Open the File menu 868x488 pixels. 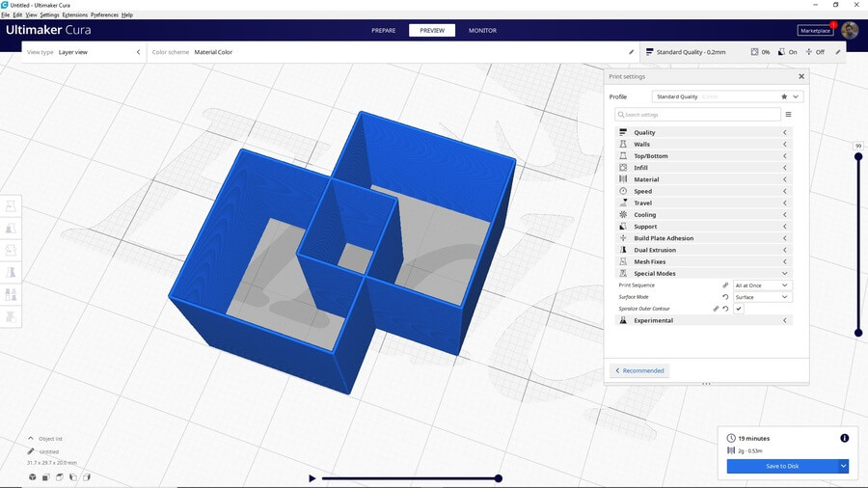(x=6, y=14)
